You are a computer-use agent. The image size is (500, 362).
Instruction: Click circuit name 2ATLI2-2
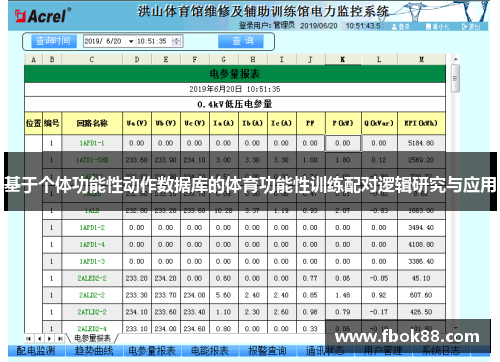tap(92, 312)
